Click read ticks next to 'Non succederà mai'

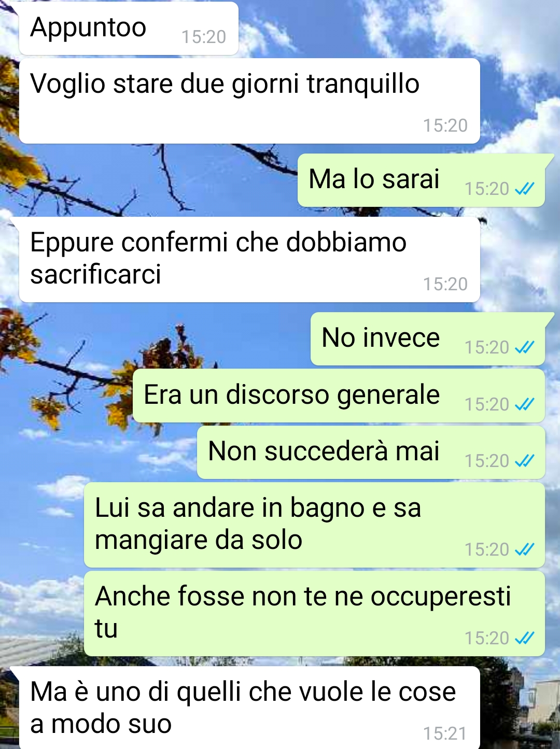tap(524, 461)
